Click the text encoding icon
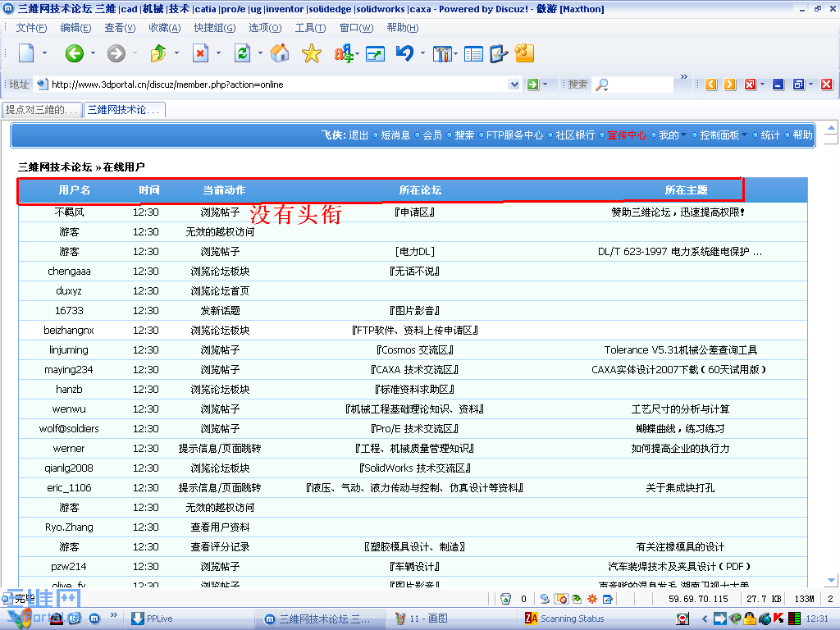The width and height of the screenshot is (840, 630). point(344,53)
